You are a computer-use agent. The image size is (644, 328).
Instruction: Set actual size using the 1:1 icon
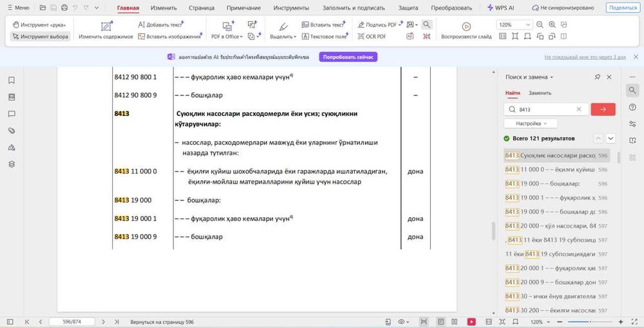tap(503, 37)
